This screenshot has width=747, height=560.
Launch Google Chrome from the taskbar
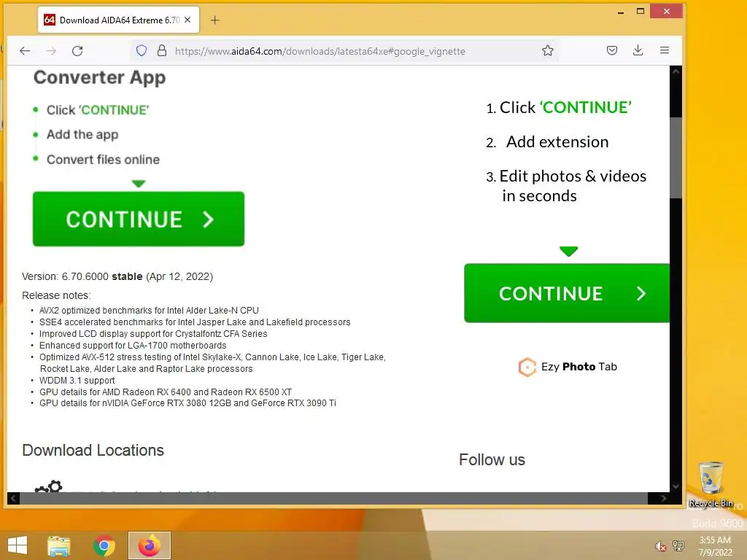point(104,545)
